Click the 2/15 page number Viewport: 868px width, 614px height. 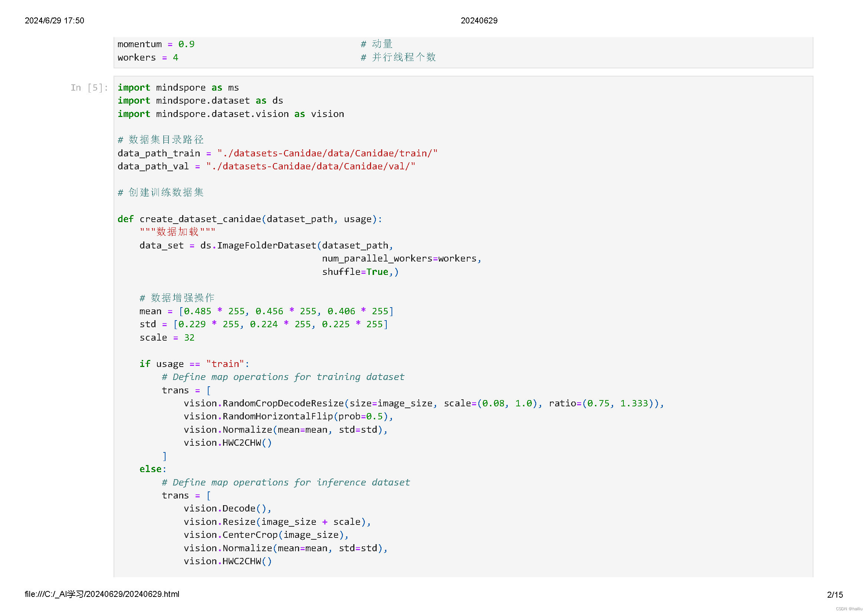pyautogui.click(x=835, y=595)
